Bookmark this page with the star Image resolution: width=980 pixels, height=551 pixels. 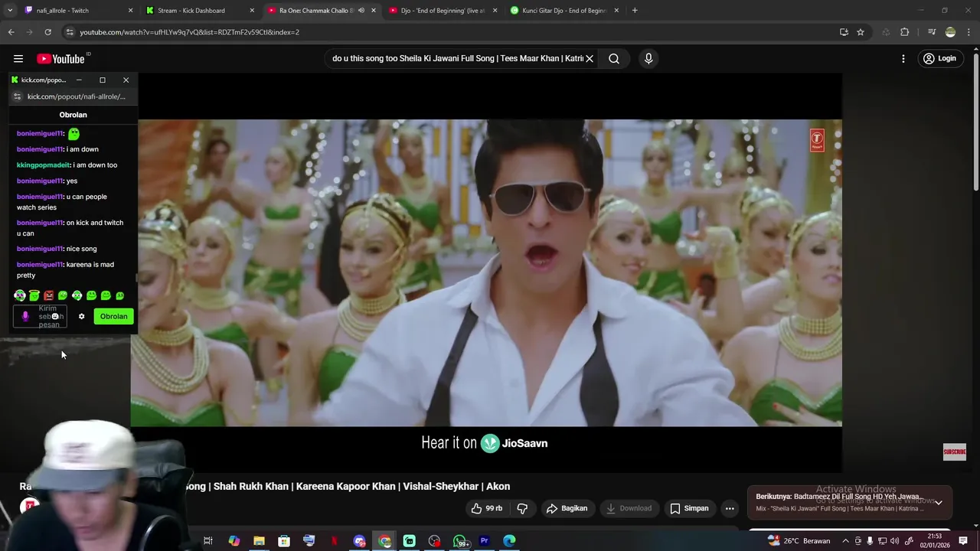point(861,32)
